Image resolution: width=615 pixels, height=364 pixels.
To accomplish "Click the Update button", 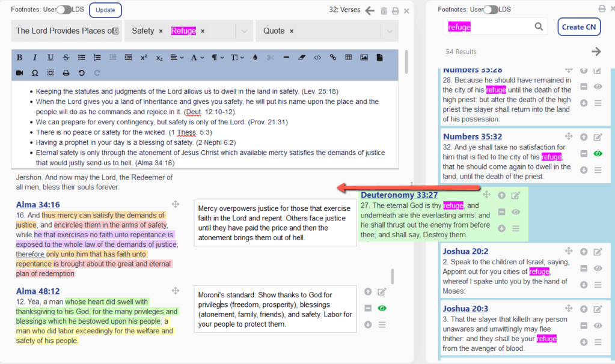I will [105, 10].
